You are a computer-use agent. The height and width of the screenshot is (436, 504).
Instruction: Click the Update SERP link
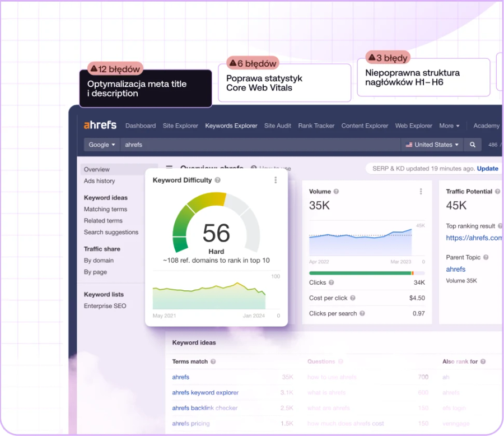(x=487, y=169)
